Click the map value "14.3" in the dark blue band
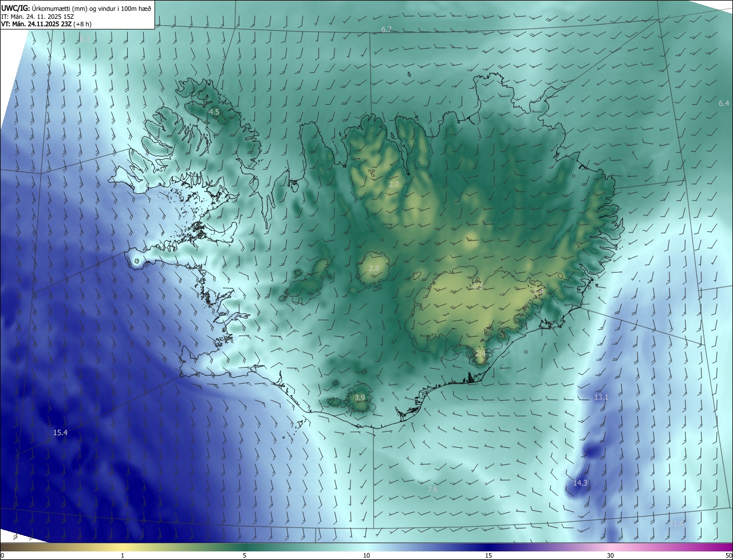733x560 pixels. [580, 483]
